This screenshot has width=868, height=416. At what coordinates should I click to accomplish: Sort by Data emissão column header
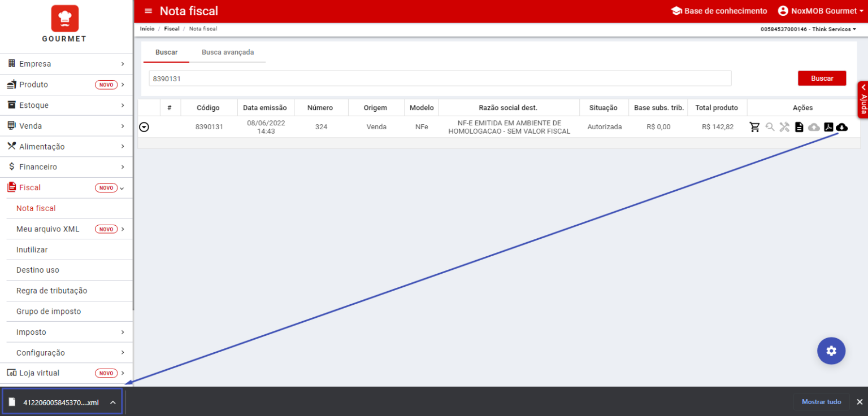tap(265, 108)
